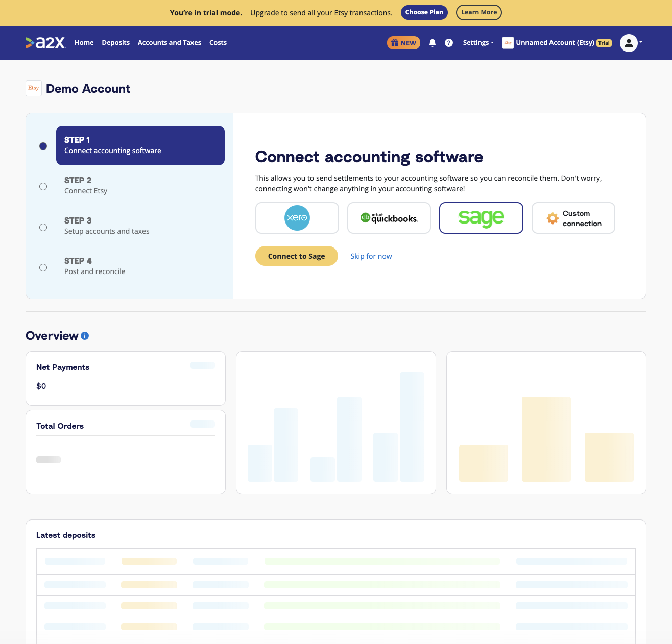The height and width of the screenshot is (644, 672).
Task: Click the Trial badge on account name
Action: click(604, 43)
